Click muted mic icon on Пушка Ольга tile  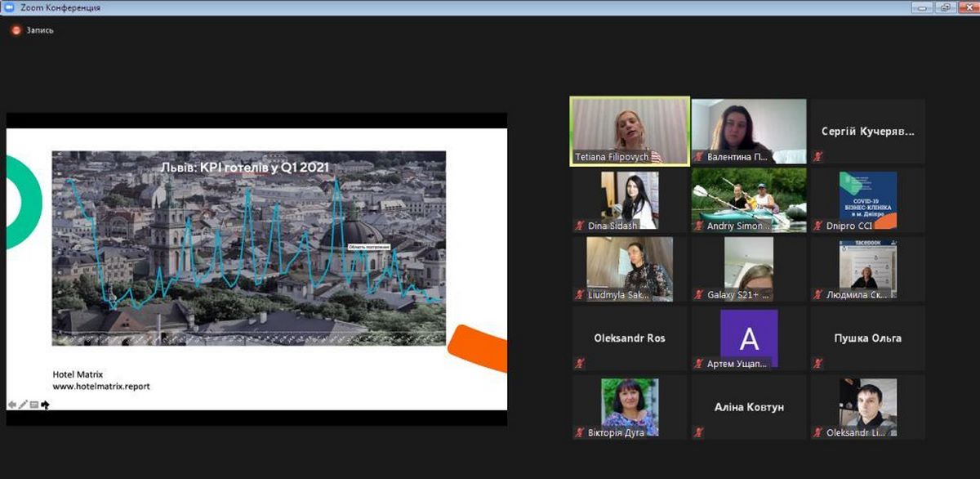pyautogui.click(x=818, y=363)
